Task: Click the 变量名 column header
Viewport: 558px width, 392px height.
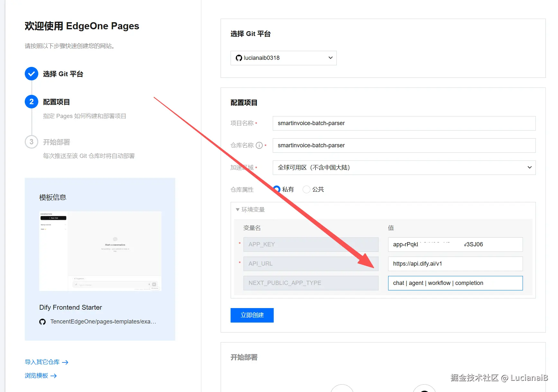Action: tap(252, 228)
